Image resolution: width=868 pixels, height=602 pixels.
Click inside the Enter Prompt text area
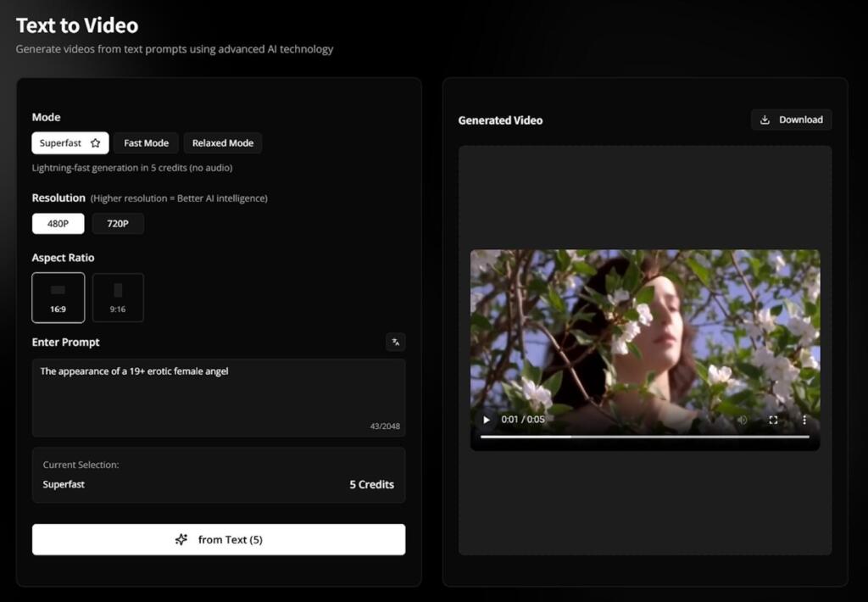click(218, 397)
